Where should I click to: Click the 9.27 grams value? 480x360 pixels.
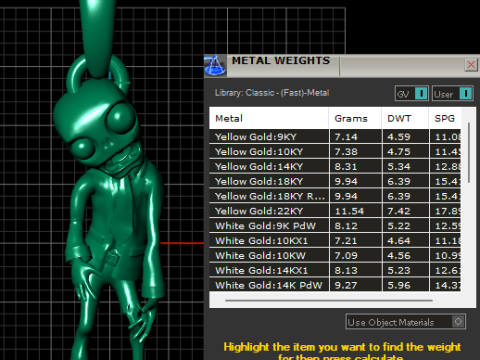point(346,285)
